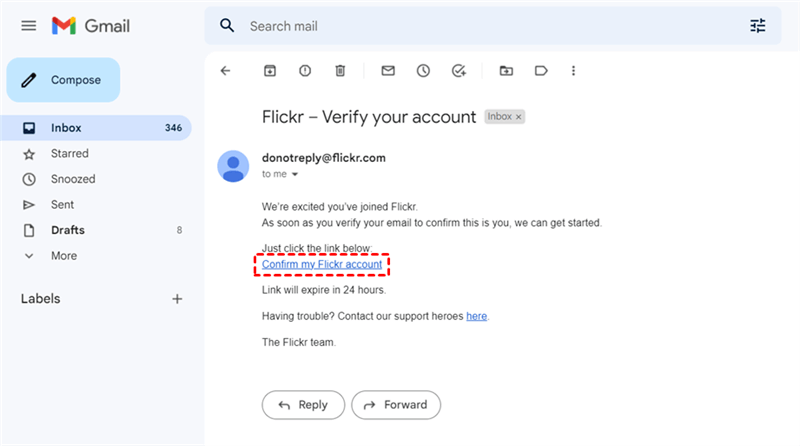
Task: Click the Search mail field
Action: 480,26
